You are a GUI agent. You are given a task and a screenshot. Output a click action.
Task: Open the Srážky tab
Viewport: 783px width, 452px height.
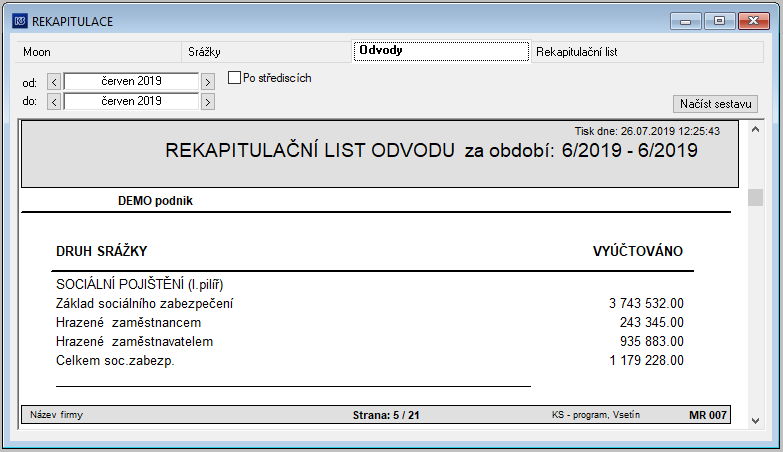[x=266, y=52]
